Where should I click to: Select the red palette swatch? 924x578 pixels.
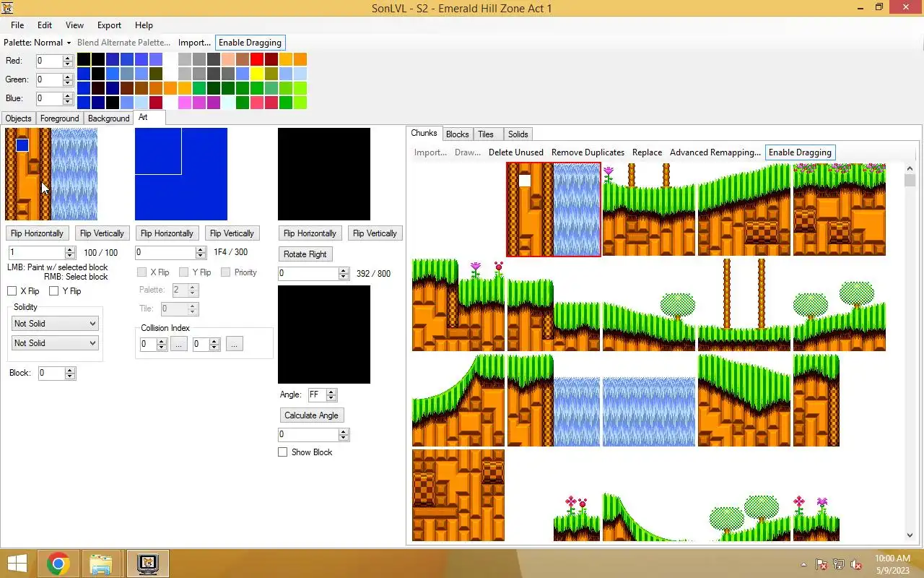click(256, 59)
